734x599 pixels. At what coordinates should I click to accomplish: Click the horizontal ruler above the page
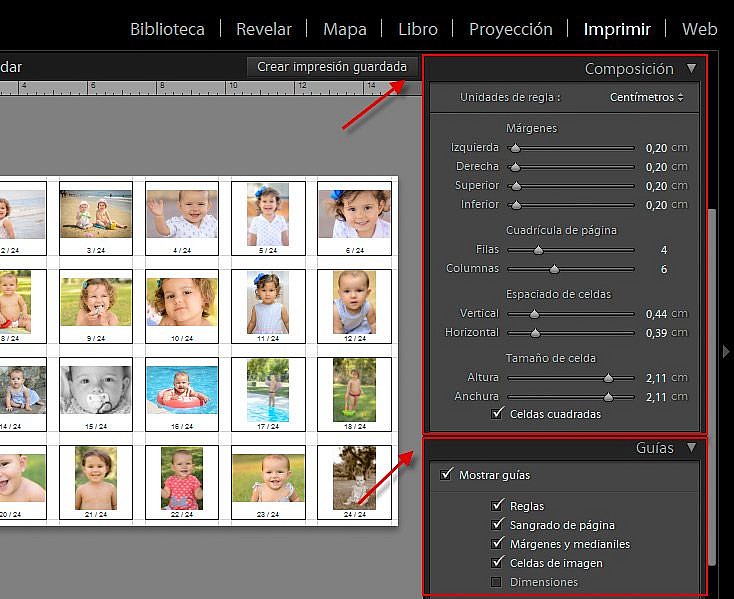click(x=211, y=88)
